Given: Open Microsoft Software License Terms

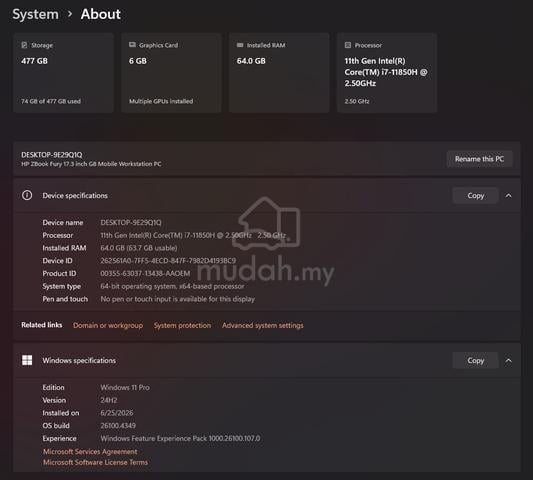Looking at the screenshot, I should point(96,462).
